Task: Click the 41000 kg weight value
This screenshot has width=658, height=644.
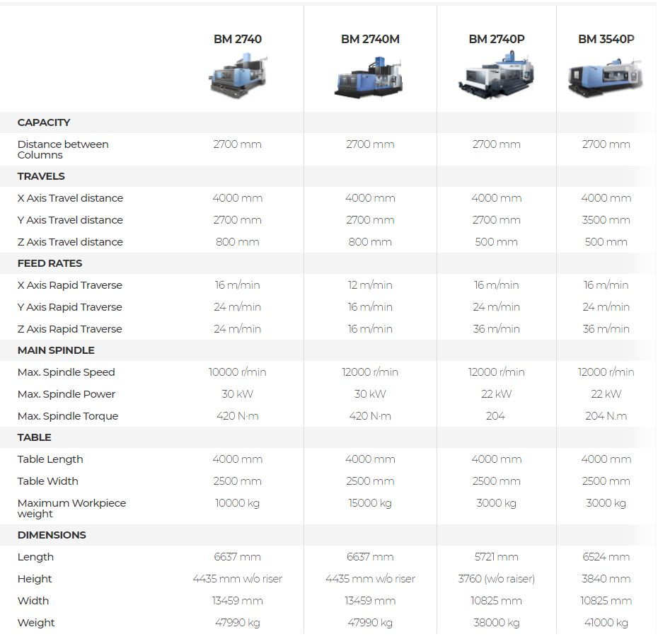Action: (x=606, y=623)
